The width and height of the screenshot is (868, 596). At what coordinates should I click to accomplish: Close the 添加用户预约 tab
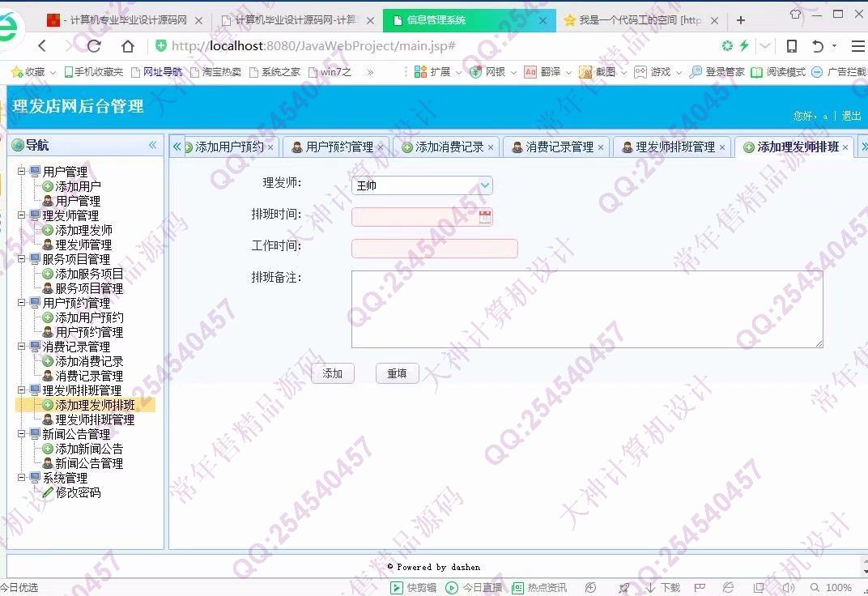(270, 147)
